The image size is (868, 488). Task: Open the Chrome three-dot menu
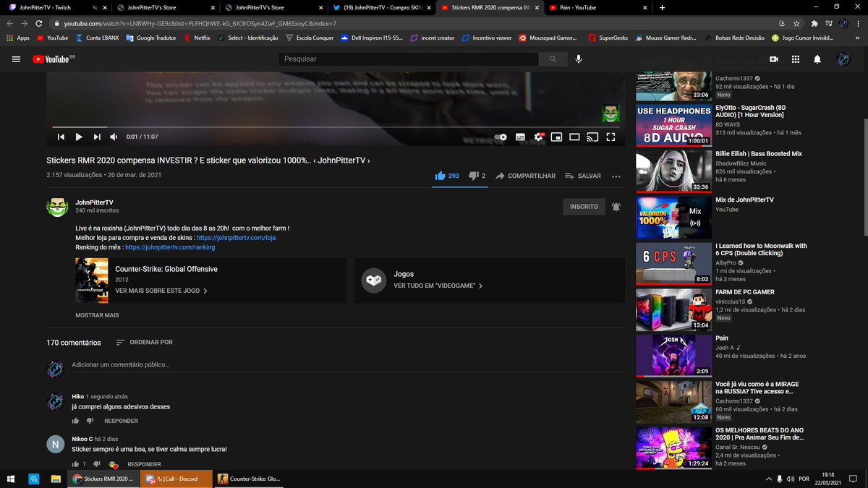tap(858, 23)
